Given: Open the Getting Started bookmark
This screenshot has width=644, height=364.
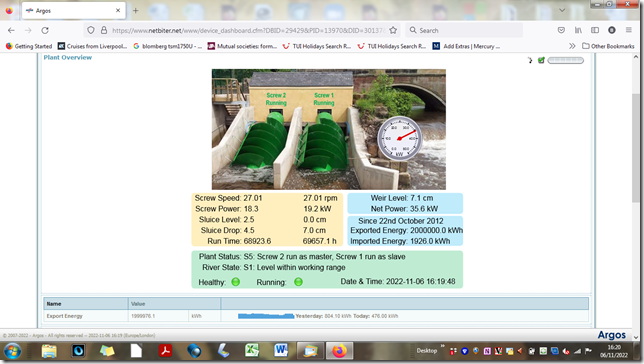Looking at the screenshot, I should point(29,46).
